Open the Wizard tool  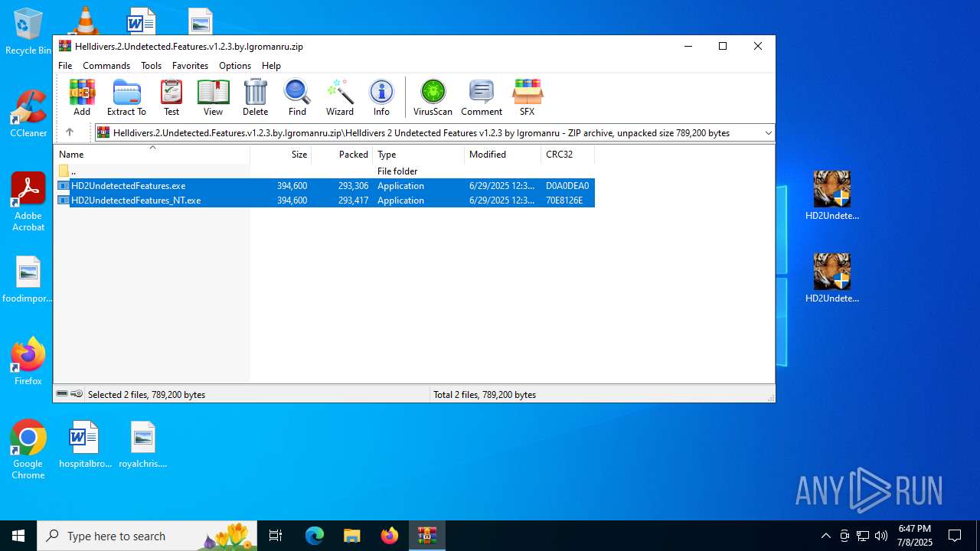pyautogui.click(x=340, y=97)
